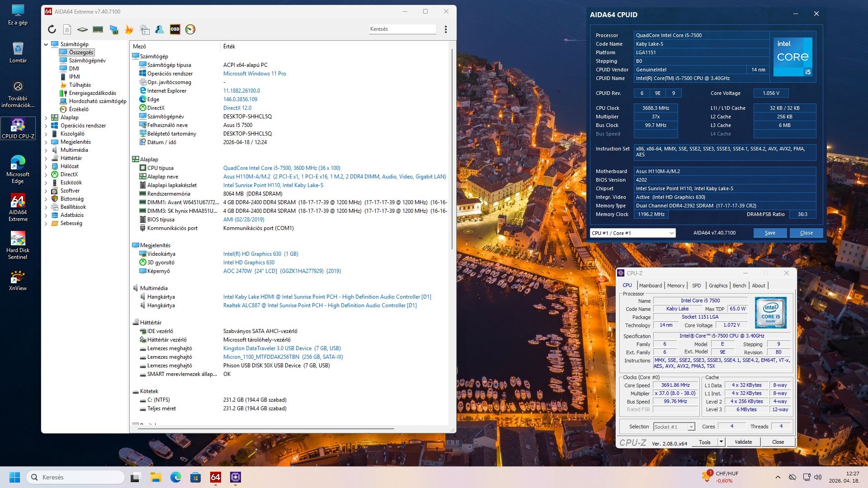Switch to the SPD tab in CPU-Z

click(x=696, y=286)
